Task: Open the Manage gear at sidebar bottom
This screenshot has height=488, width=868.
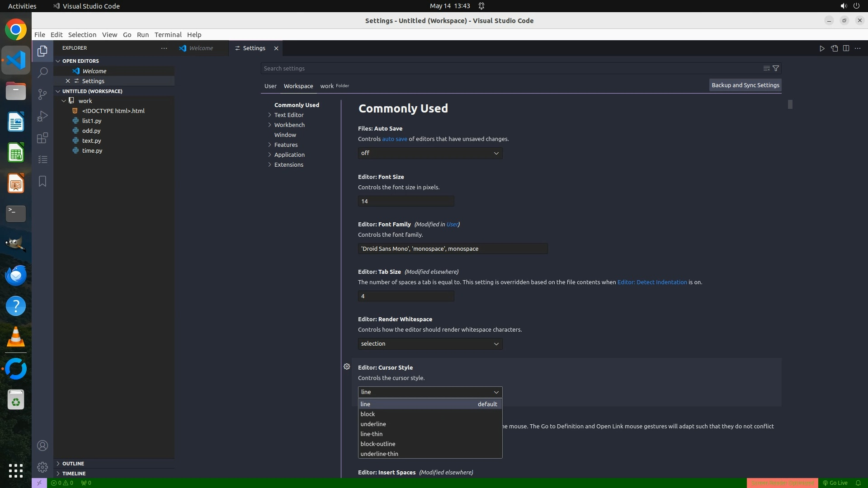Action: point(42,467)
